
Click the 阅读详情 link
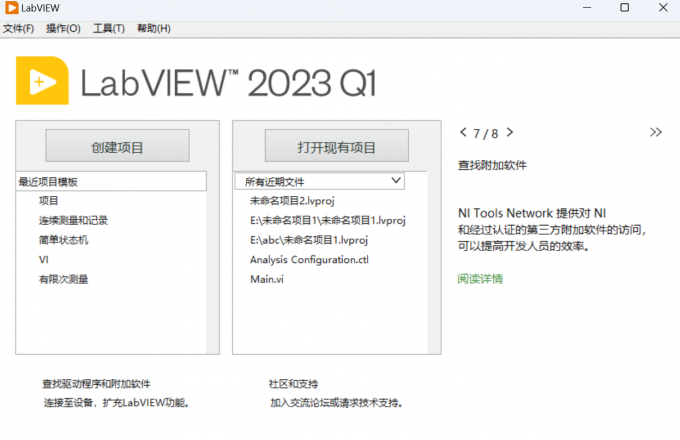[x=480, y=279]
